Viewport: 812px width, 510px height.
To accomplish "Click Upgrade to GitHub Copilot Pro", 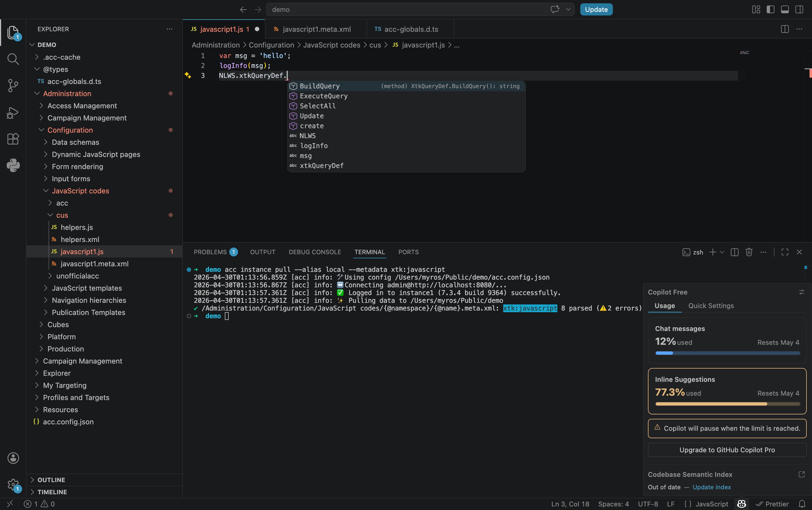I will [x=727, y=449].
